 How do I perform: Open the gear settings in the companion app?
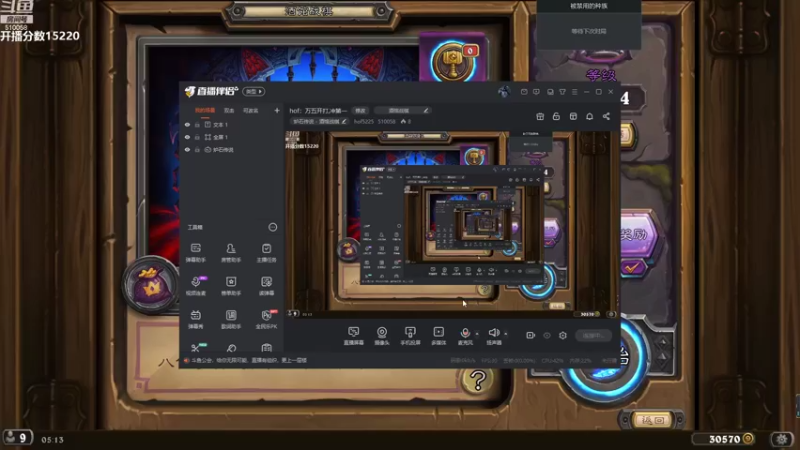click(x=563, y=335)
